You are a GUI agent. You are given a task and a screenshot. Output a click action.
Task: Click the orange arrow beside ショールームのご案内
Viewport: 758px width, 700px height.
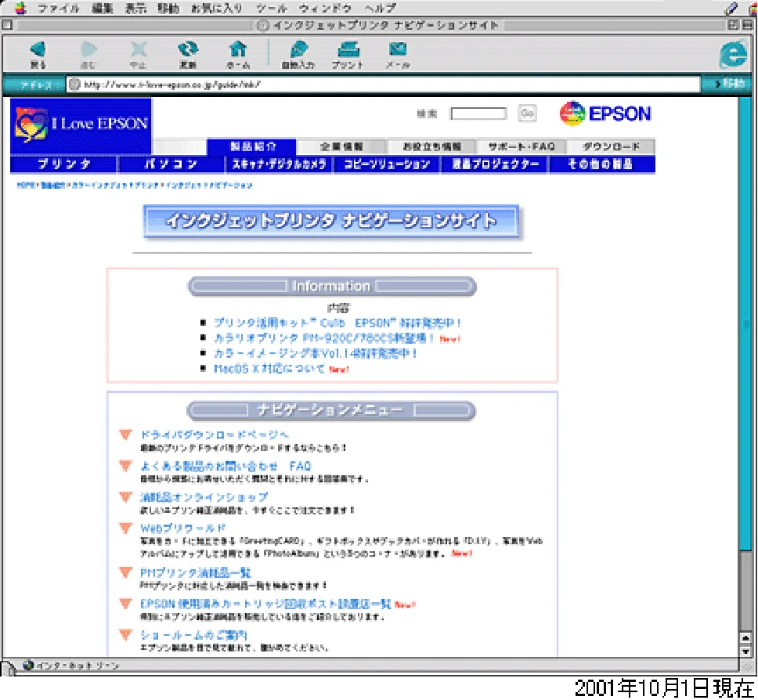[126, 635]
